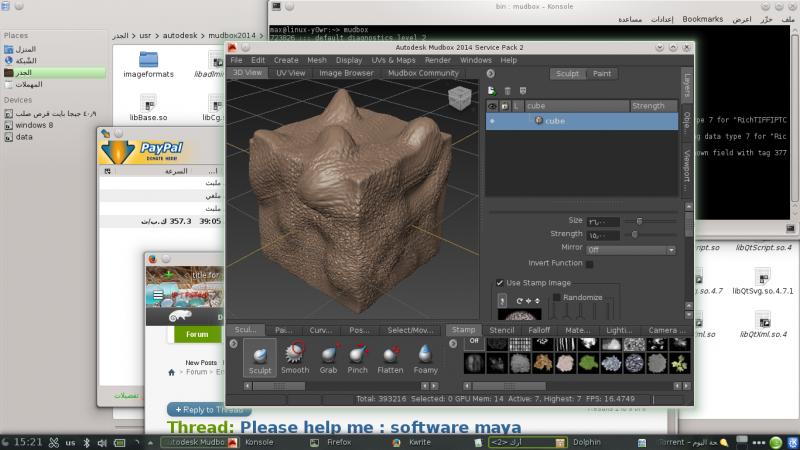Click the volume icon in system tray

(102, 442)
